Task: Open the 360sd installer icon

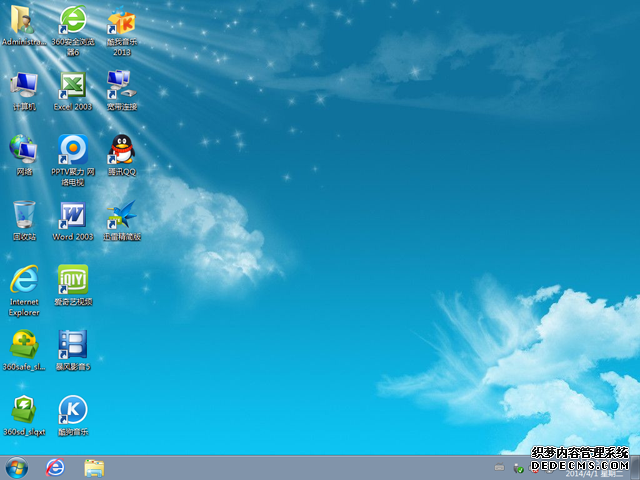Action: pos(24,410)
